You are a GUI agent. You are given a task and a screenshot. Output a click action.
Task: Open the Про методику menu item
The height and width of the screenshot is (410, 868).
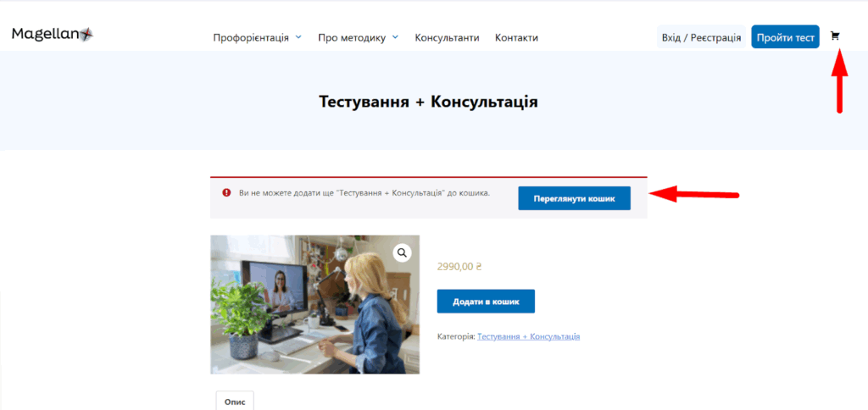[352, 37]
